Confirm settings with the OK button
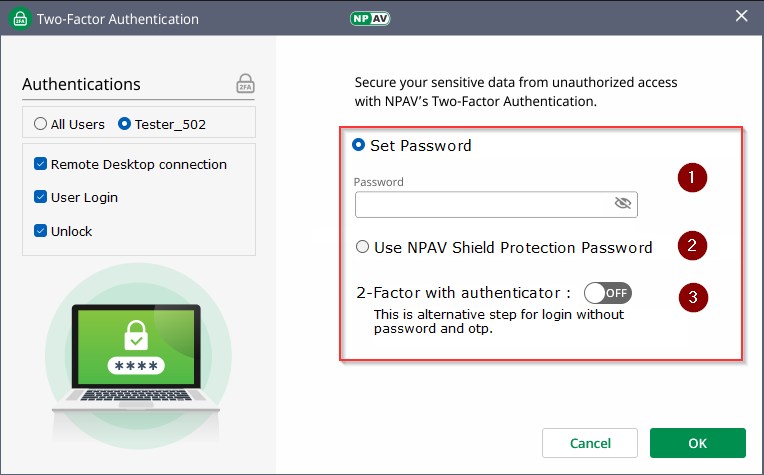764x475 pixels. 697,442
